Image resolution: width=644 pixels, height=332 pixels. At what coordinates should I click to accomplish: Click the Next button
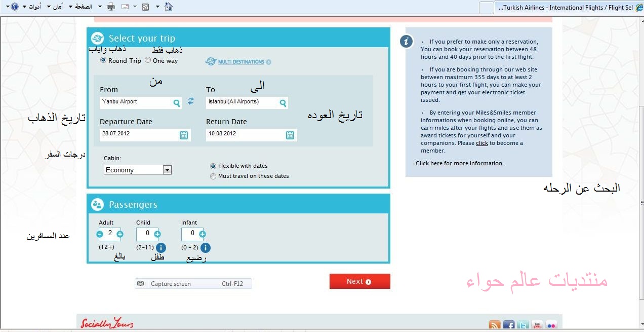pyautogui.click(x=359, y=282)
